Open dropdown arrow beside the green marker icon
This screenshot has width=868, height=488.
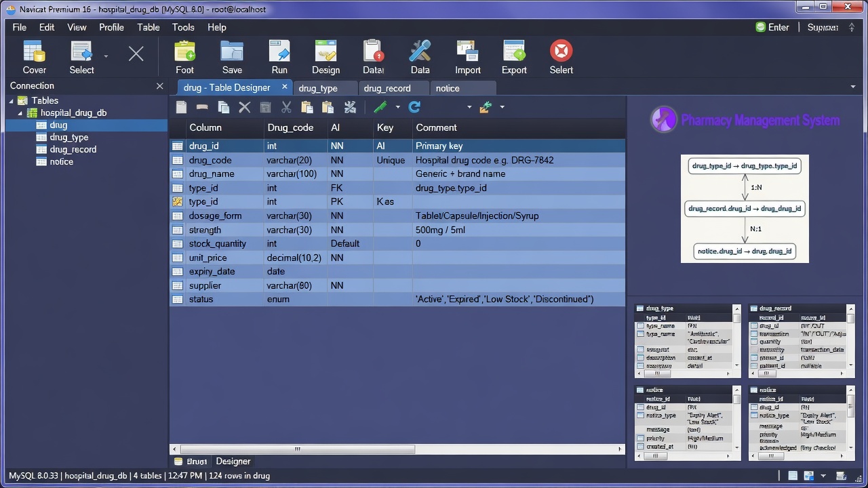[x=398, y=107]
